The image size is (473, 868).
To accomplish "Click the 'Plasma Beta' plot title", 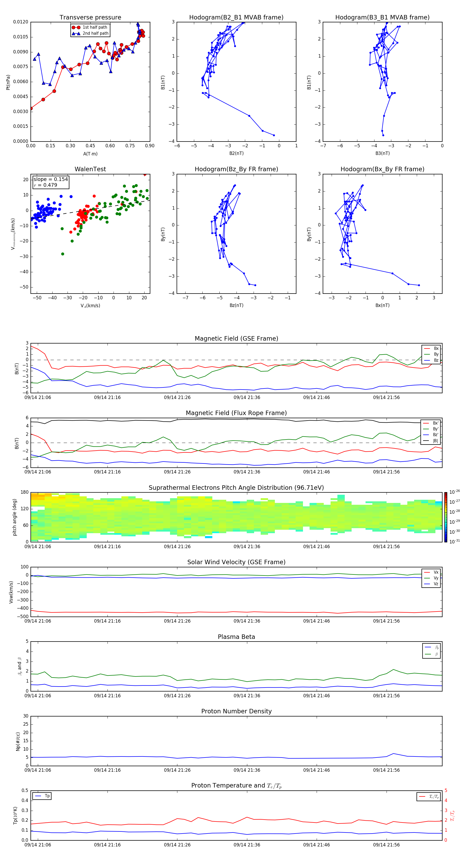I will click(x=236, y=637).
